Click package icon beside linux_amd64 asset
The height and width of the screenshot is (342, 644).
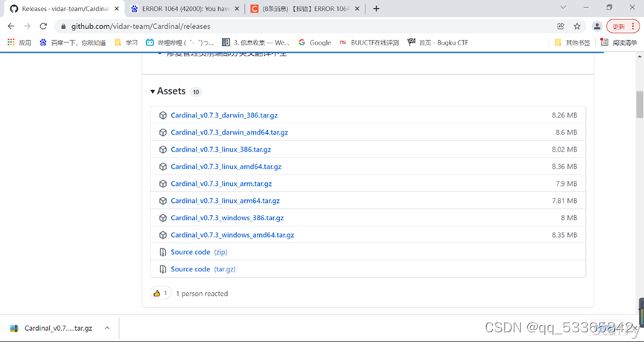pos(163,167)
